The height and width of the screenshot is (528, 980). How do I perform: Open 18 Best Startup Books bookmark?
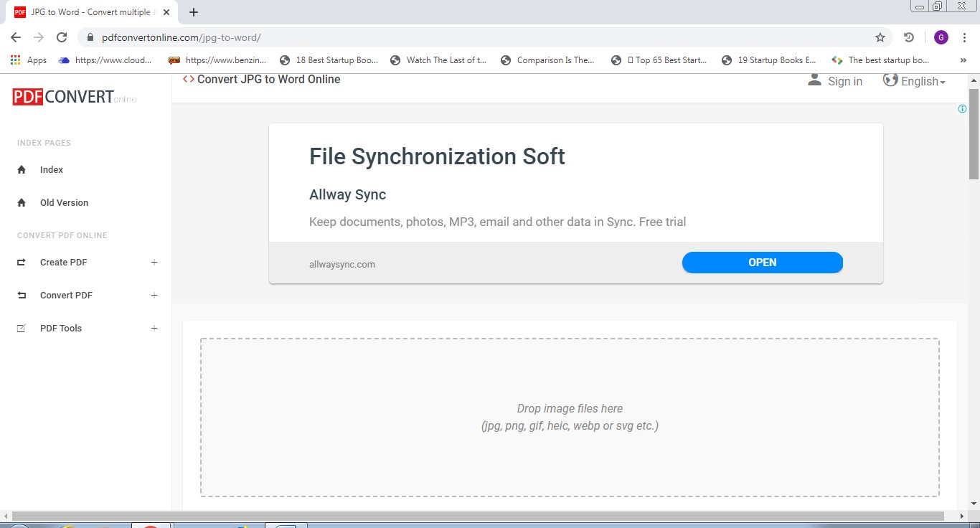329,60
